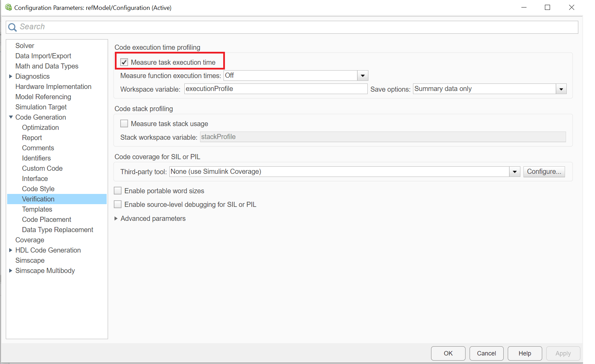The height and width of the screenshot is (364, 595).
Task: Open Measure function execution times dropdown
Action: point(363,76)
